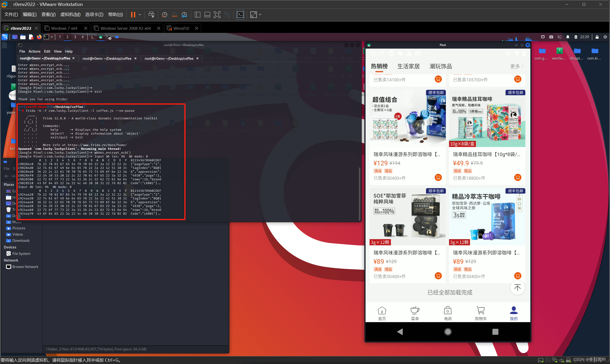Open the snapshot manager wrench icon

pos(184,15)
